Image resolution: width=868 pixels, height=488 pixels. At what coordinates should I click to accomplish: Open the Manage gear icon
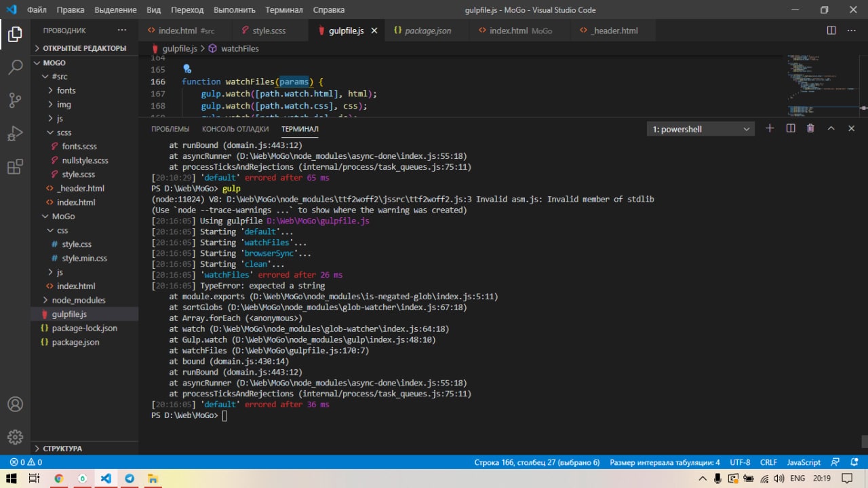click(x=15, y=437)
